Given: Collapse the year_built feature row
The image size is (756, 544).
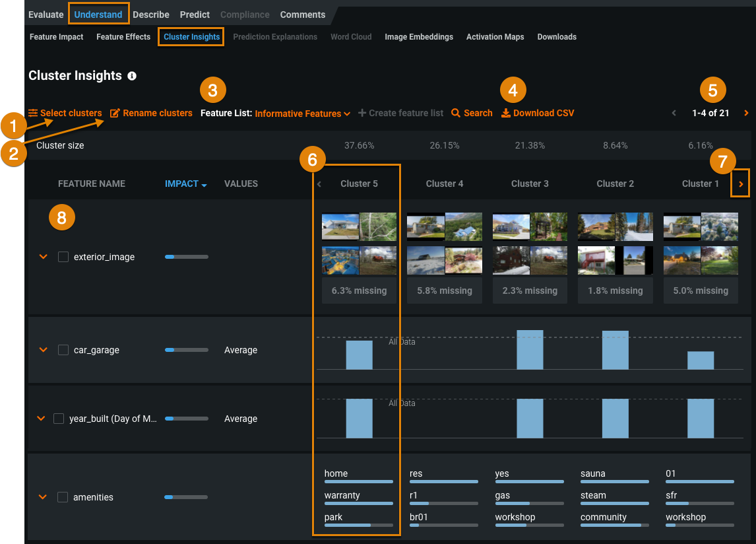Looking at the screenshot, I should tap(41, 419).
